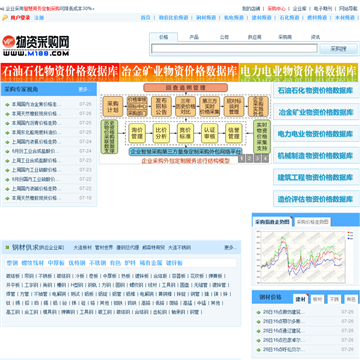Select the 产品 search tab
Image resolution: width=360 pixels, height=360 pixels.
(x=194, y=37)
